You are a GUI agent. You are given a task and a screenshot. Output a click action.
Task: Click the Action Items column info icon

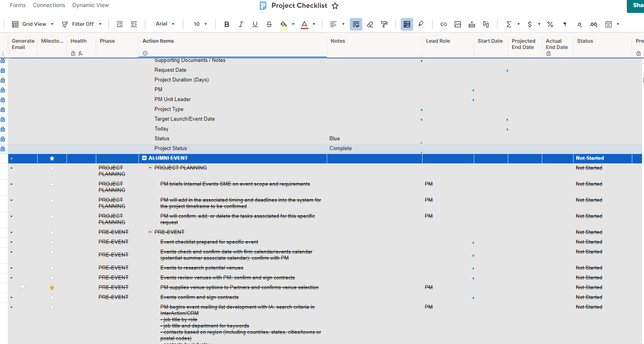point(145,53)
